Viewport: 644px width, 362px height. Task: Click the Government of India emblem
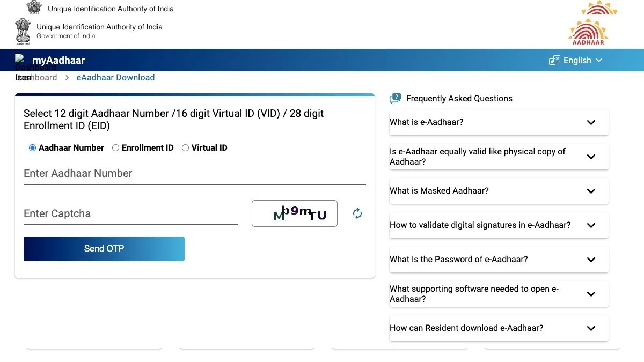(x=23, y=31)
